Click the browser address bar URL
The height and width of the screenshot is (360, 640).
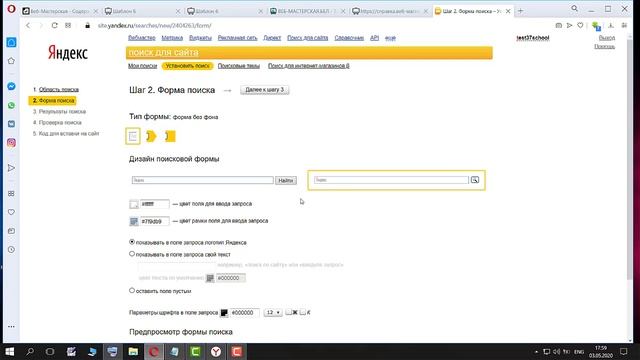(155, 25)
